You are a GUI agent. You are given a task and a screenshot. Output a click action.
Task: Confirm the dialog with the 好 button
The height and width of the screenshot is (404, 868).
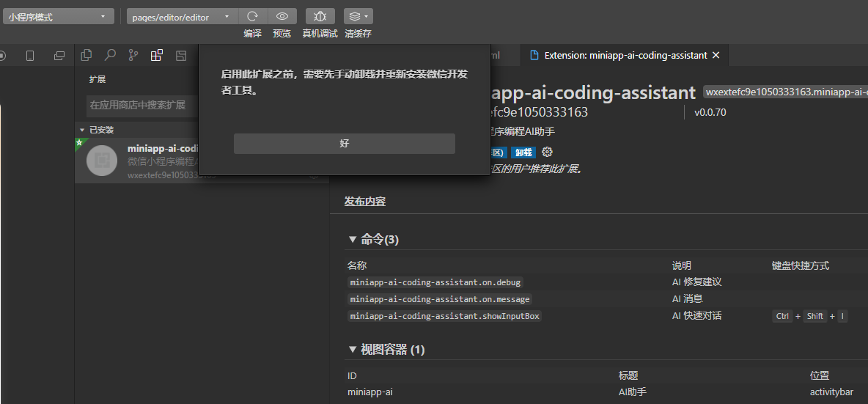pyautogui.click(x=345, y=143)
